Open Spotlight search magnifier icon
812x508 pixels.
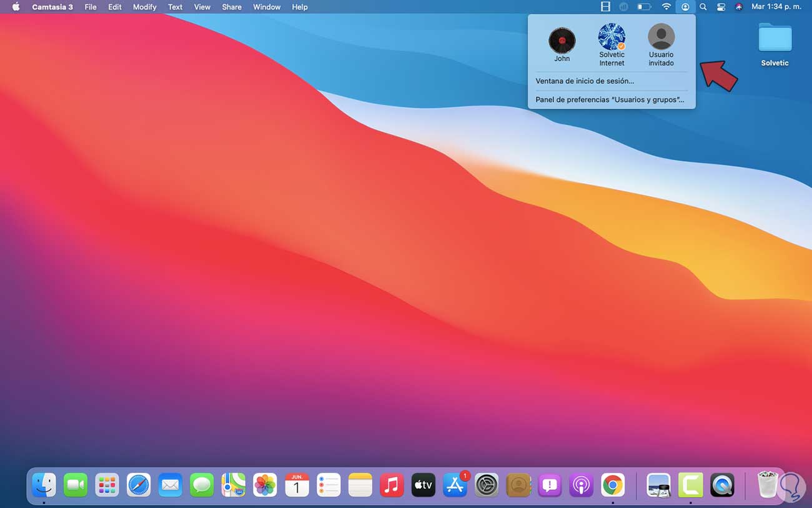[x=703, y=7]
